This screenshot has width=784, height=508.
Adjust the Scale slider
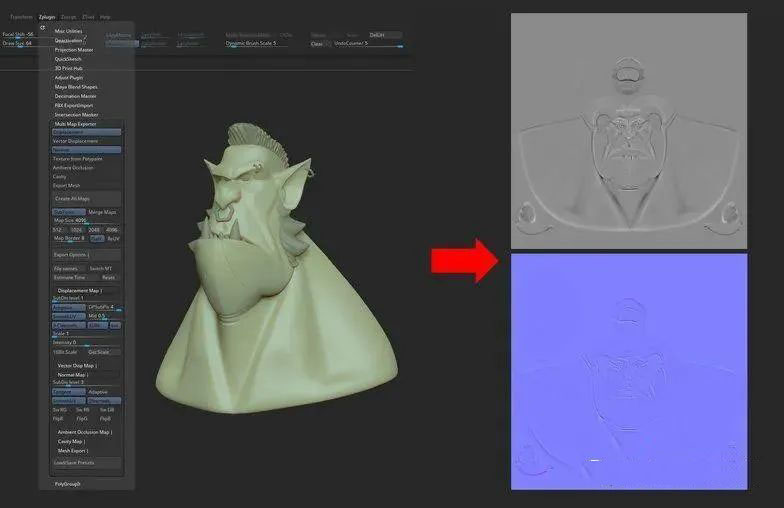click(x=86, y=334)
